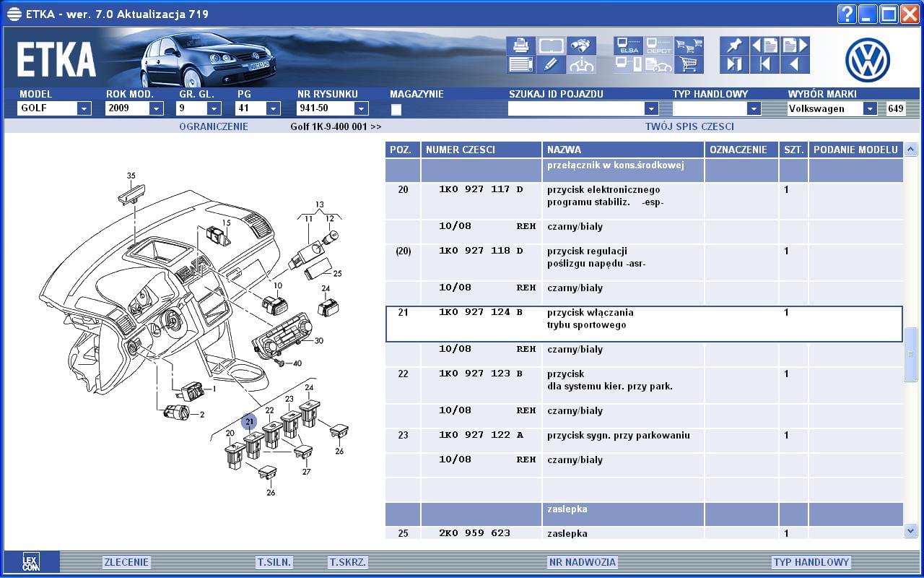
Task: Click callout 30 in the diagram
Action: coord(318,340)
